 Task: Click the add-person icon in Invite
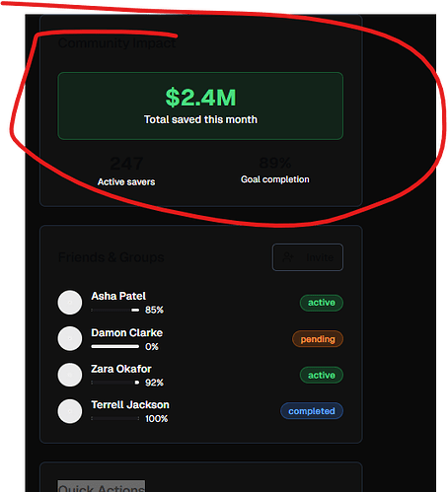tap(288, 257)
